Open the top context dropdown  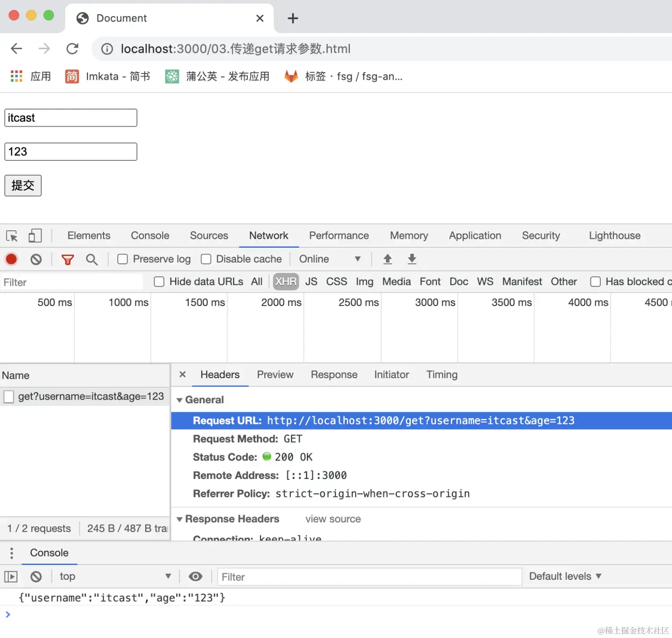click(x=115, y=577)
